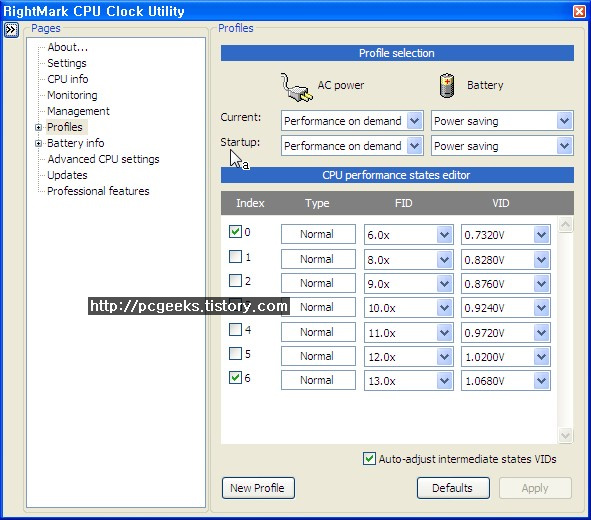Image resolution: width=591 pixels, height=520 pixels.
Task: Expand the Battery info tree node
Action: pyautogui.click(x=38, y=143)
